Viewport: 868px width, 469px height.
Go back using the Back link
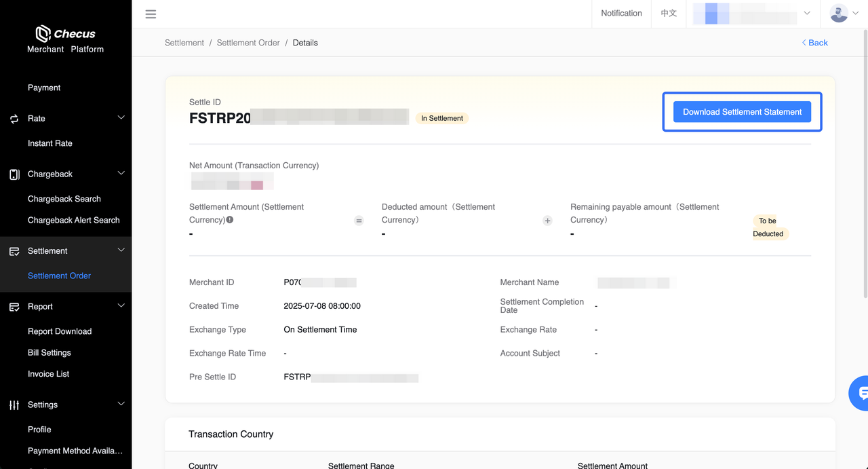[x=814, y=43]
